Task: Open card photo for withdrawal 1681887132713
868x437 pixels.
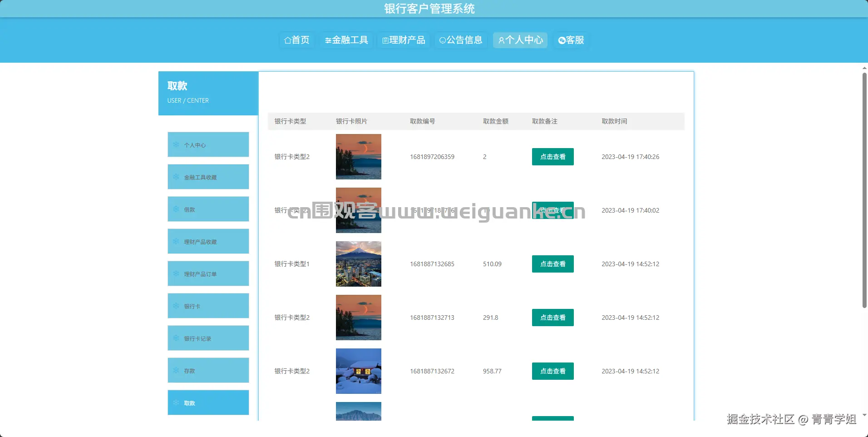Action: point(359,318)
